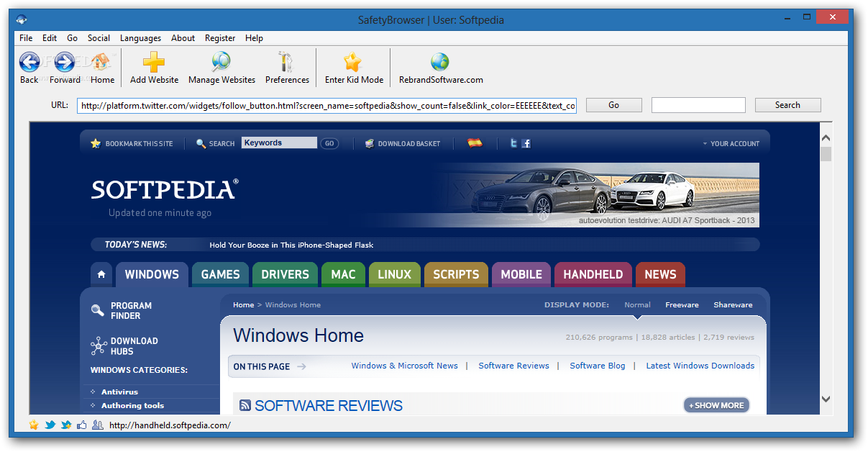Open the Software Blog link
The width and height of the screenshot is (868, 452).
pyautogui.click(x=598, y=366)
